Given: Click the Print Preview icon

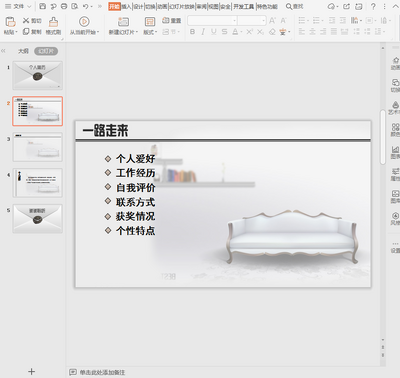Looking at the screenshot, I should point(75,6).
